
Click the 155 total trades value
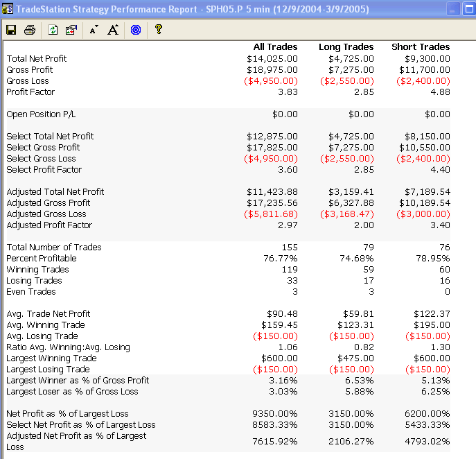[x=290, y=248]
